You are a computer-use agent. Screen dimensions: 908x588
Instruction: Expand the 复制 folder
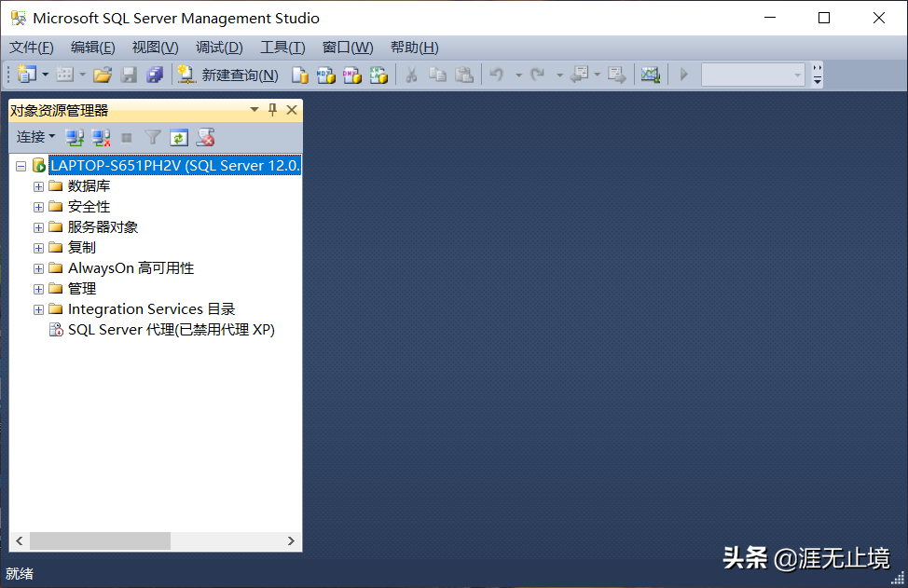pos(38,248)
